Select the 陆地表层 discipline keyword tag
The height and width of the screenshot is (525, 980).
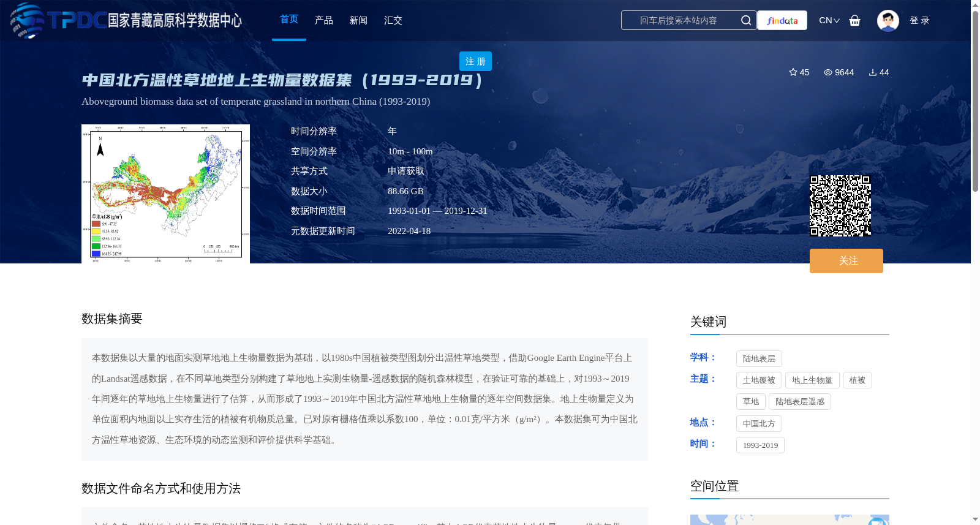tap(759, 359)
